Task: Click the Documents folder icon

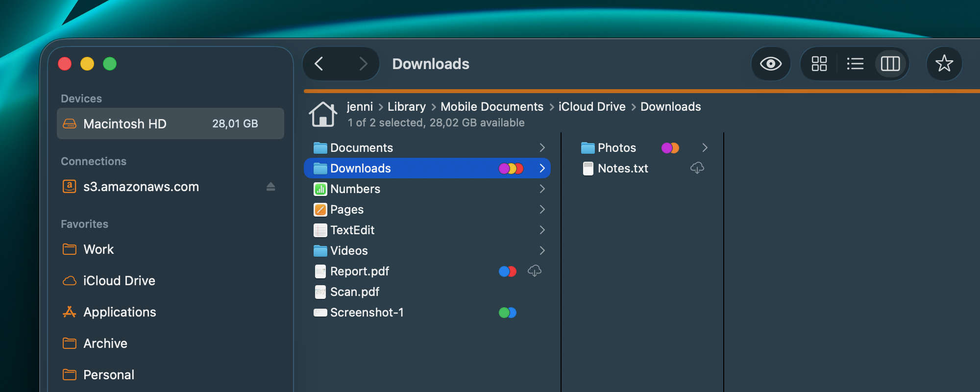Action: pyautogui.click(x=320, y=147)
